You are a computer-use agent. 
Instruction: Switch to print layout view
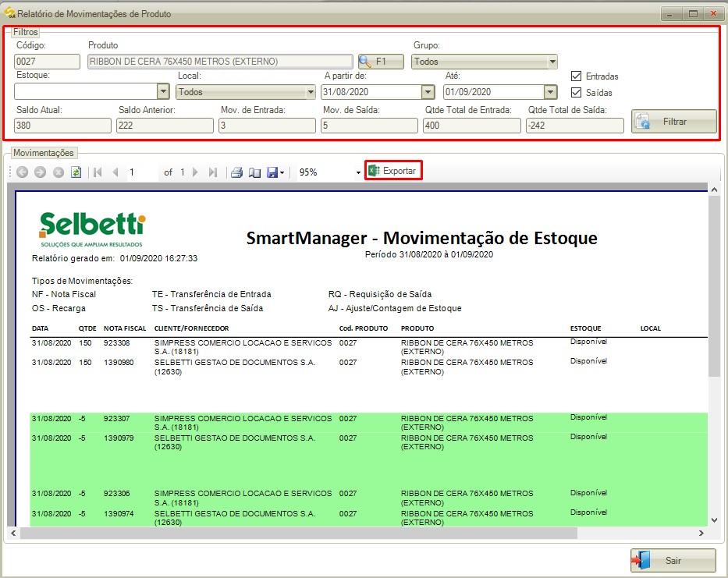[254, 172]
